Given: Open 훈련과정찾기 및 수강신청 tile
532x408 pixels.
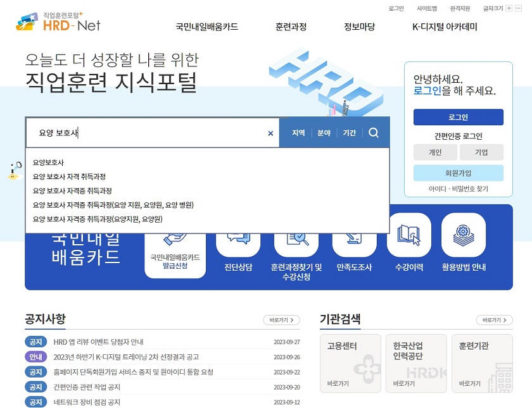Looking at the screenshot, I should click(296, 257).
